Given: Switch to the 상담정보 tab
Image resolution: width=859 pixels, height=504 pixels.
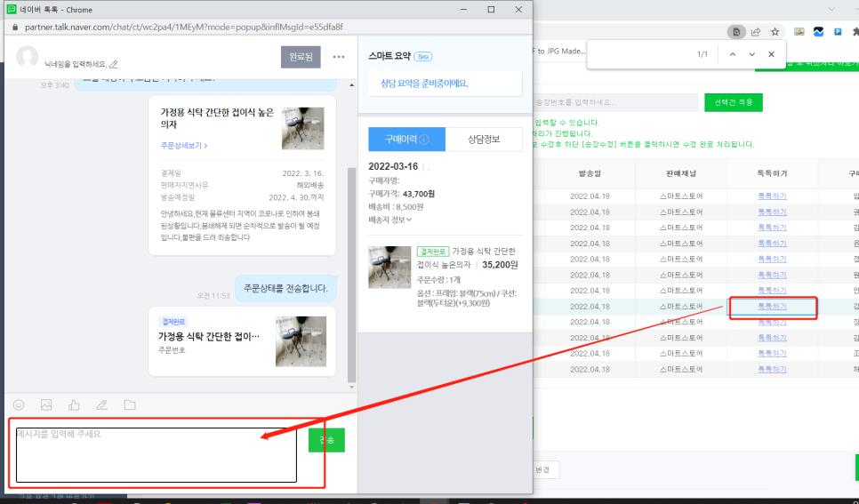Looking at the screenshot, I should (x=484, y=140).
